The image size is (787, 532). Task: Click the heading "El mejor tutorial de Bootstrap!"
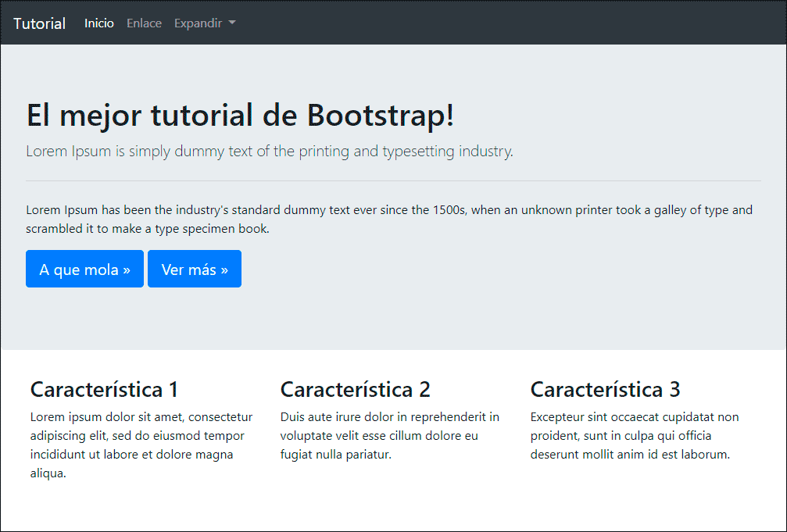pos(240,115)
